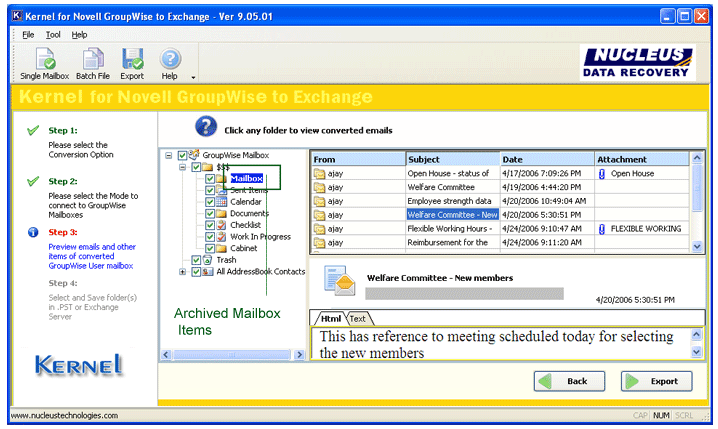Image resolution: width=718 pixels, height=429 pixels.
Task: Toggle the Trash checkbox
Action: [196, 260]
